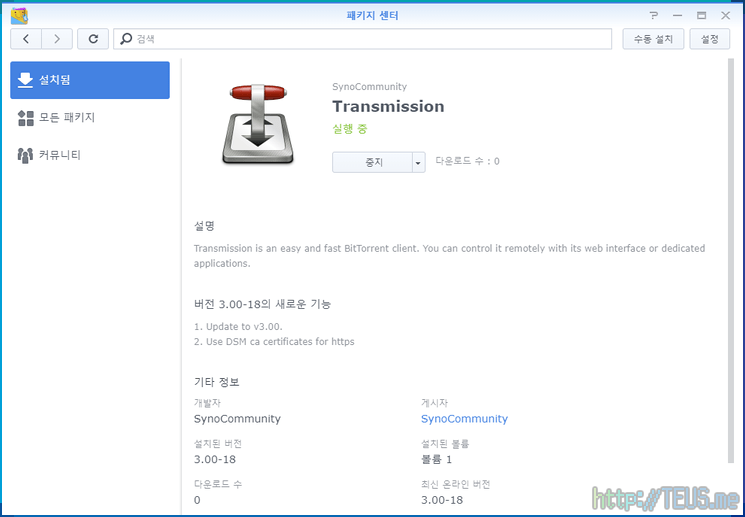This screenshot has height=517, width=745.
Task: Click the 다운로드 수 : 0 label
Action: point(468,161)
